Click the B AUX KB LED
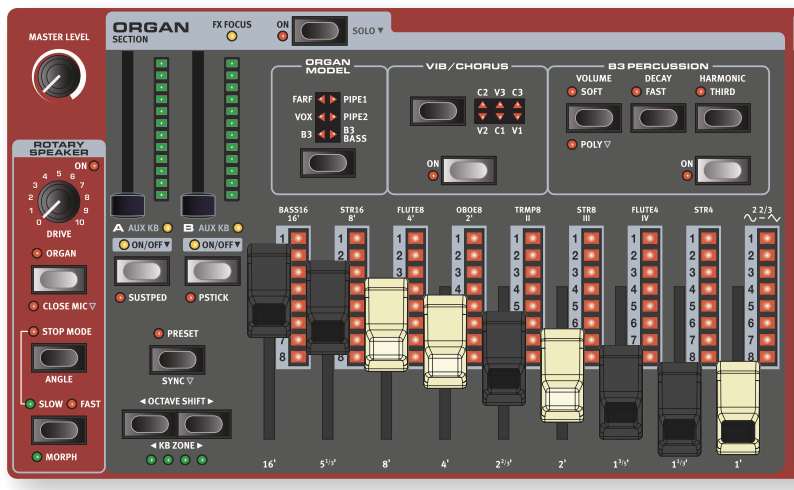 click(x=238, y=228)
